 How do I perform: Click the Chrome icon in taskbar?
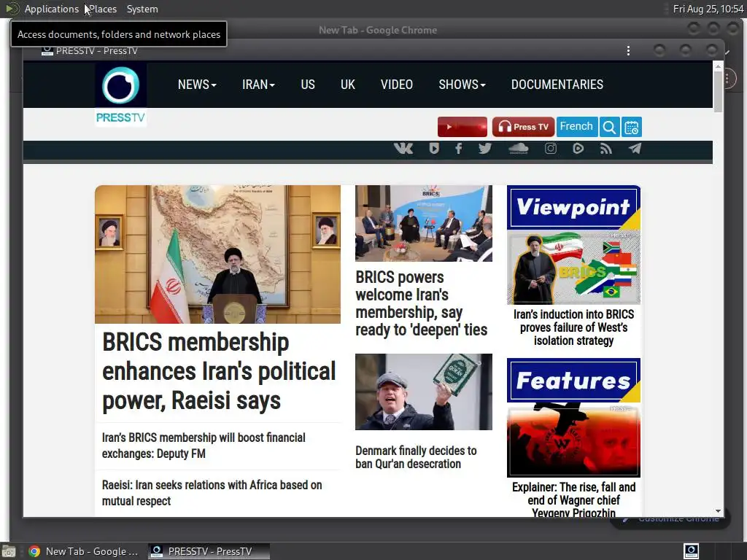click(x=34, y=551)
